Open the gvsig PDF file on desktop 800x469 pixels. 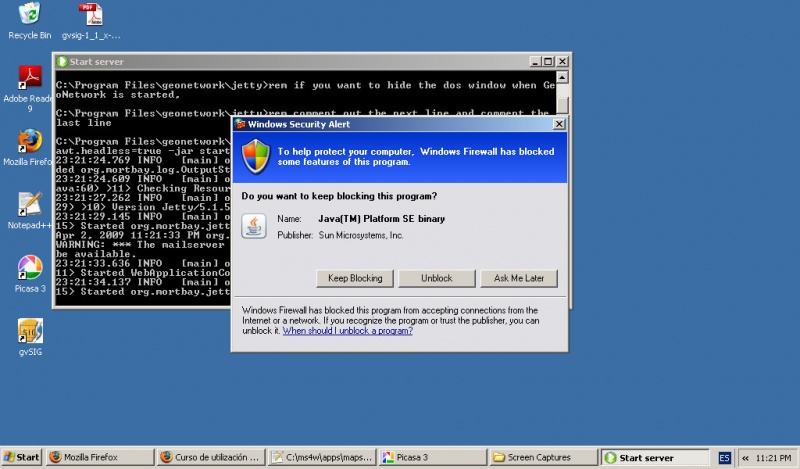pos(91,14)
